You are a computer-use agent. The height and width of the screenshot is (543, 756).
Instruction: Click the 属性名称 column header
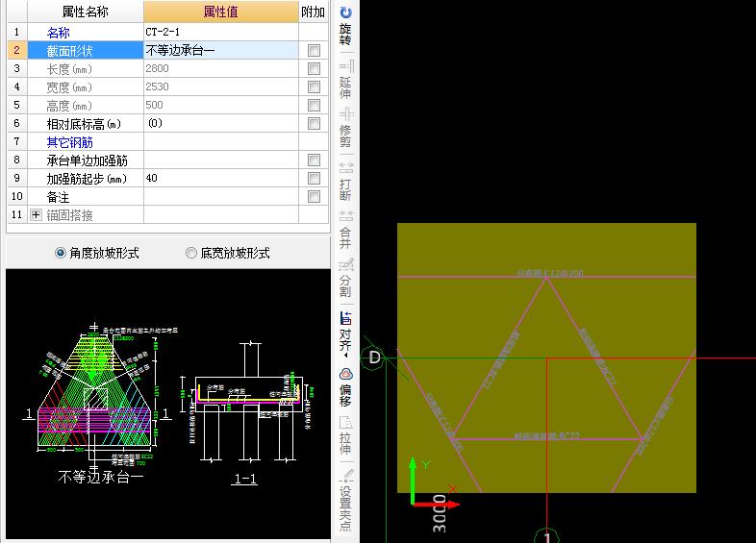(x=86, y=12)
